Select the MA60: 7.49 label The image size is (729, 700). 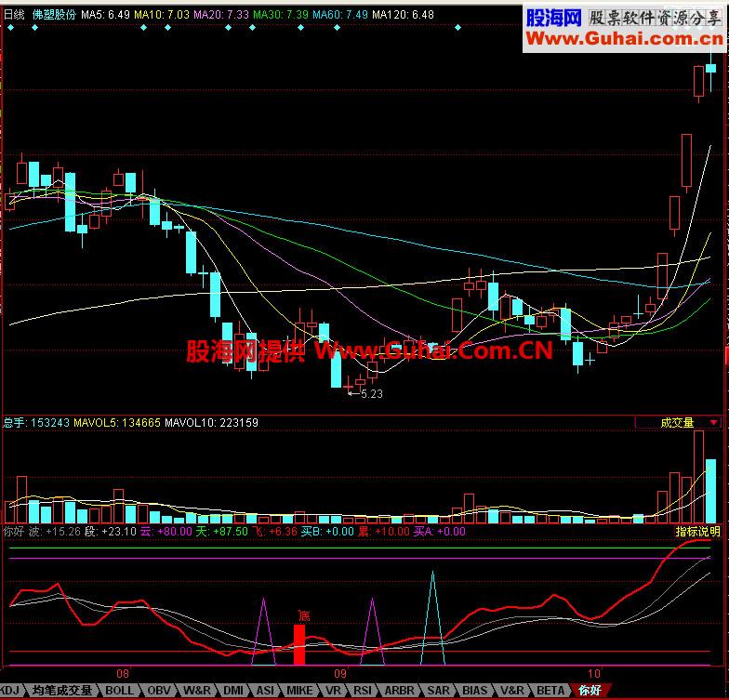340,15
